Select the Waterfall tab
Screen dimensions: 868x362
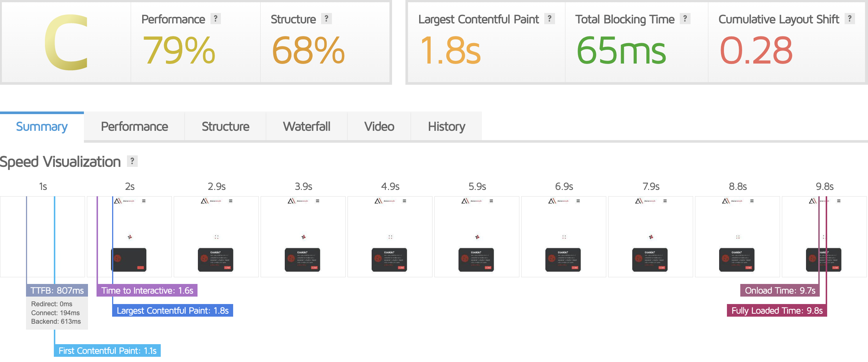tap(307, 127)
